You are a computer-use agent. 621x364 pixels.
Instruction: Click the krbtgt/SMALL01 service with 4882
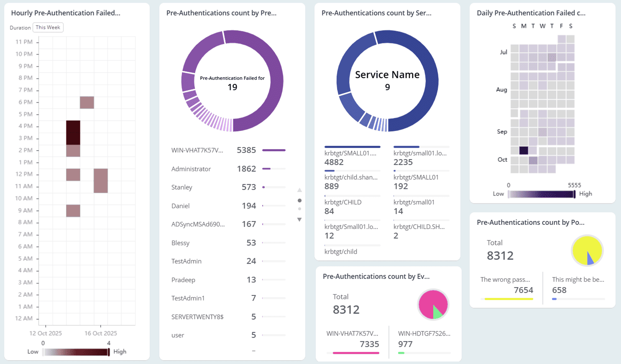(350, 158)
